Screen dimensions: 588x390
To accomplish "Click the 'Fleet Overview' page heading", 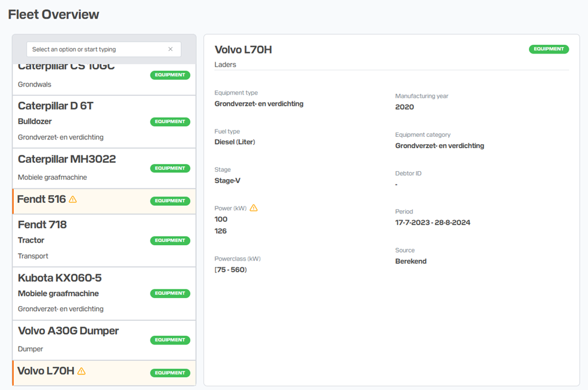I will 54,14.
